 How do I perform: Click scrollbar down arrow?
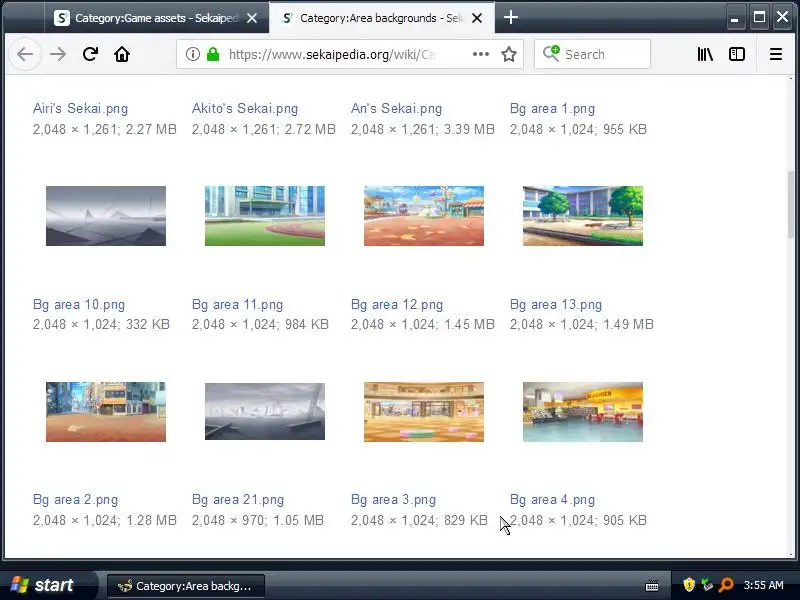click(791, 554)
